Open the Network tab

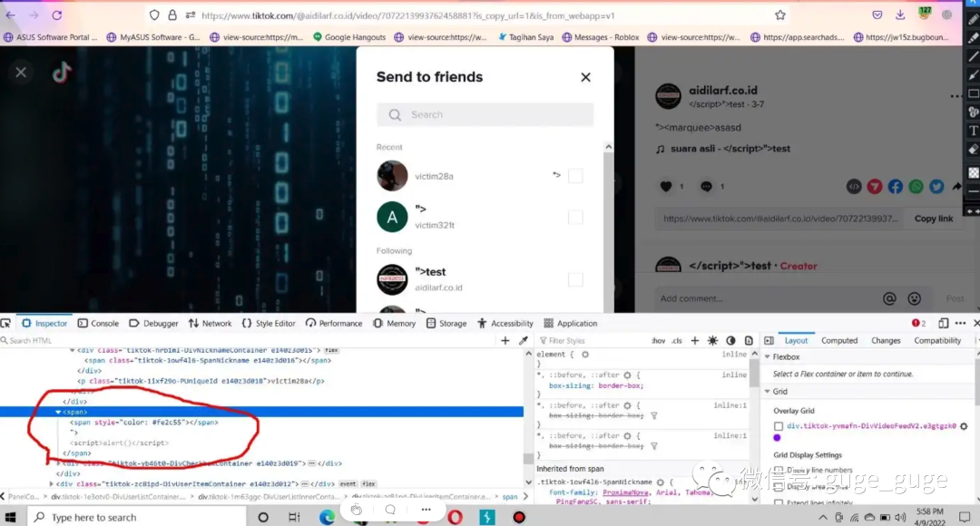[x=210, y=323]
